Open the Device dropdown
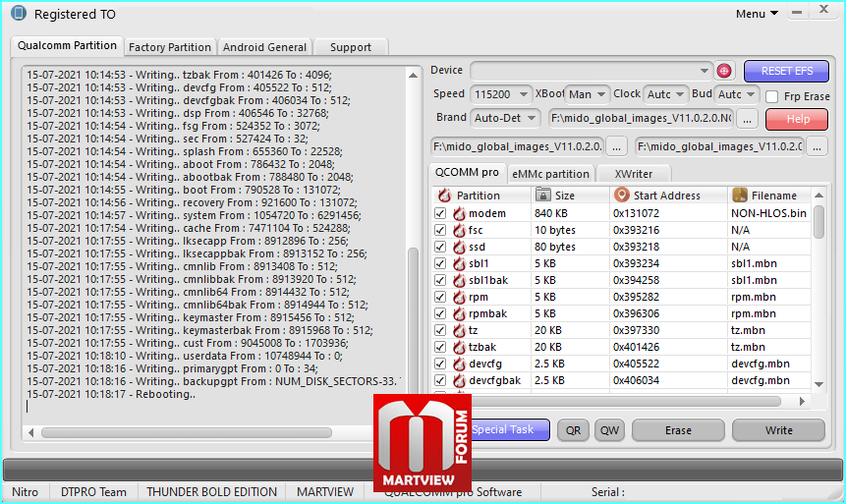This screenshot has width=846, height=504. coord(592,71)
